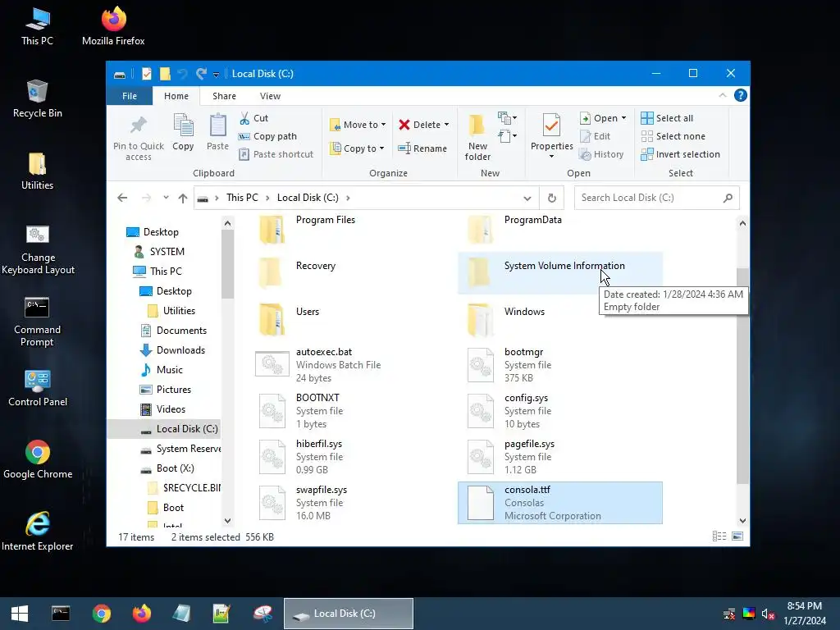
Task: Open the File menu
Action: (x=129, y=96)
